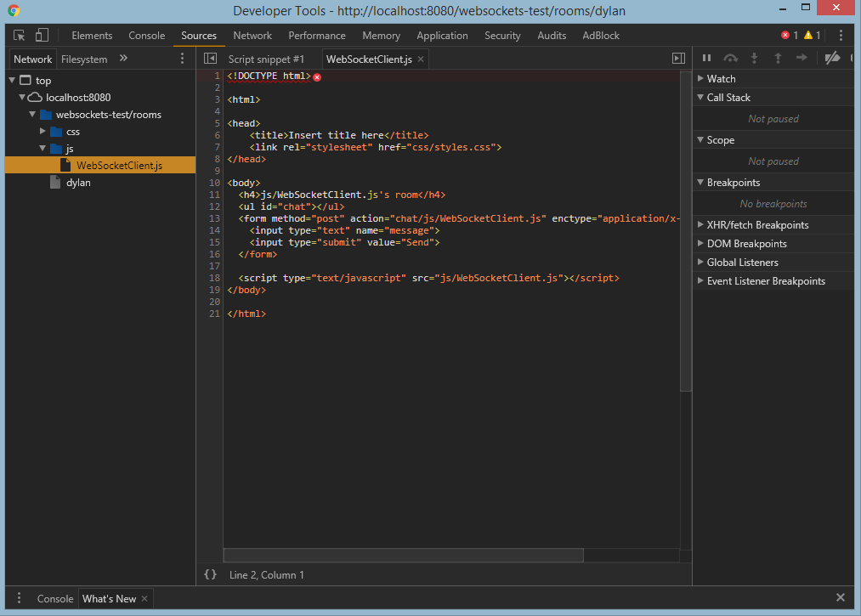Expand XHR/fetch Breakpoints section
861x616 pixels.
(700, 224)
